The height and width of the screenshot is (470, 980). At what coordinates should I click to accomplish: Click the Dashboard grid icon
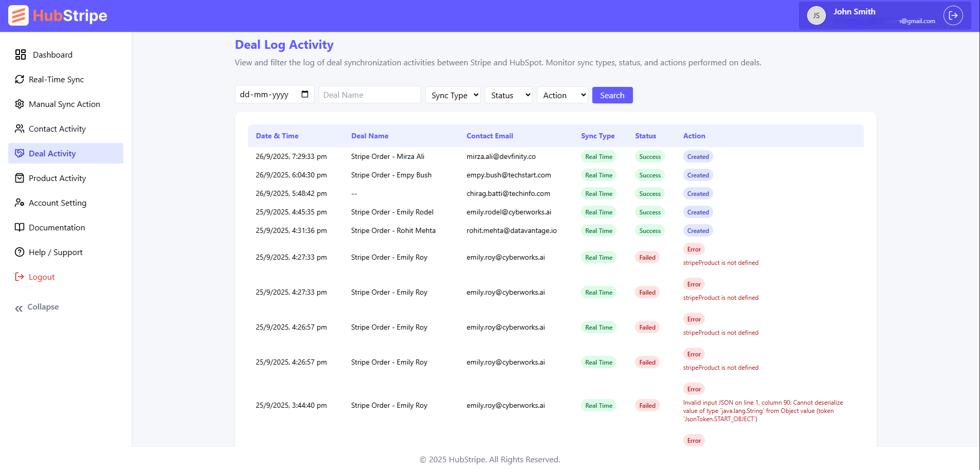tap(21, 55)
